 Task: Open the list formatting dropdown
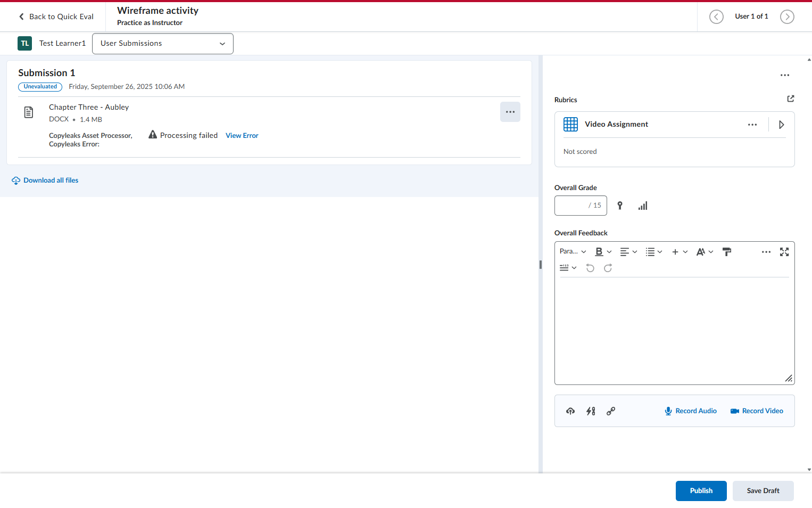pyautogui.click(x=654, y=252)
